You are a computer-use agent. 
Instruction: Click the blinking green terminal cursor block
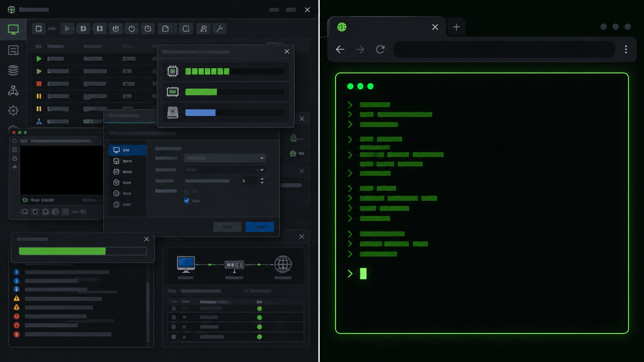pos(363,274)
